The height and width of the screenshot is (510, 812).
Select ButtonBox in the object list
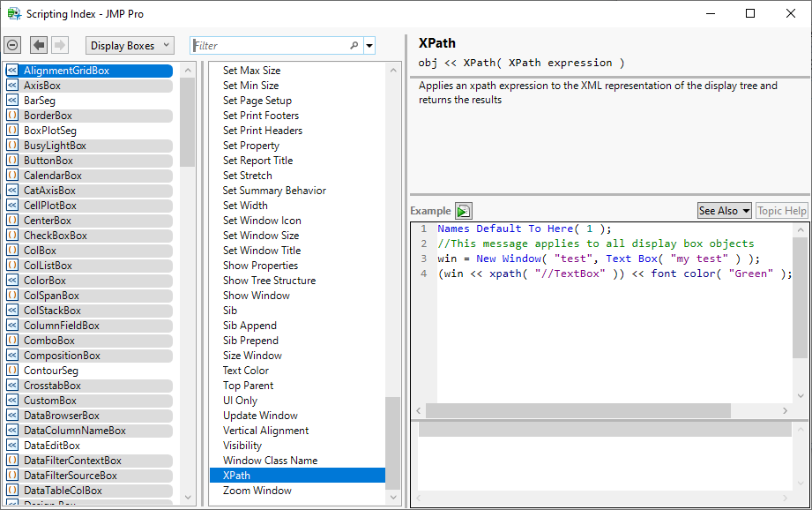pos(48,161)
